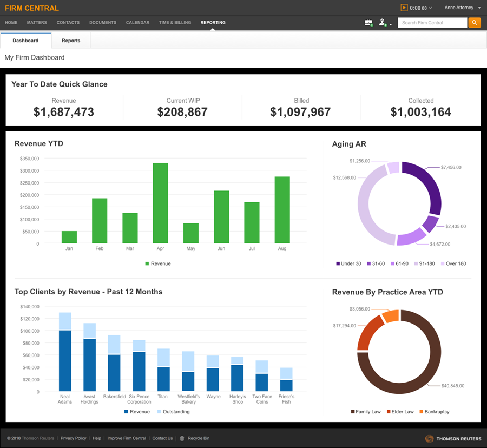This screenshot has height=448, width=487.
Task: Click the Improve Firm Central link
Action: click(127, 438)
